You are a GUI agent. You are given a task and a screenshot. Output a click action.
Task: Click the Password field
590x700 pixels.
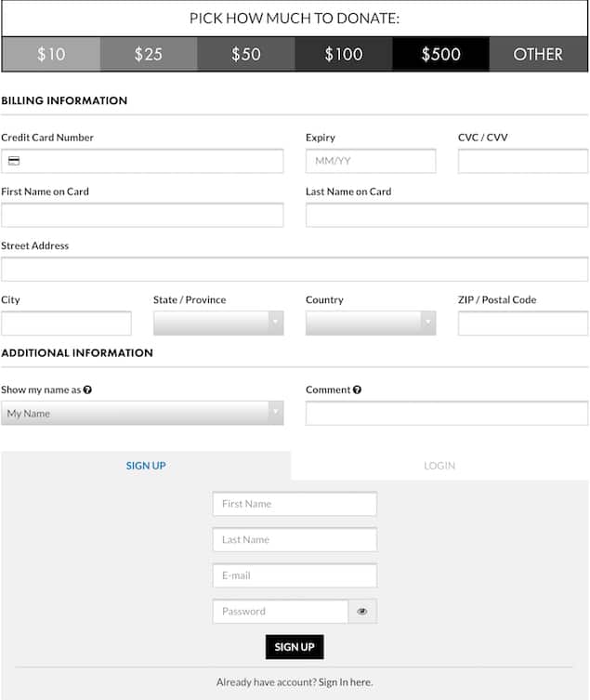coord(281,611)
